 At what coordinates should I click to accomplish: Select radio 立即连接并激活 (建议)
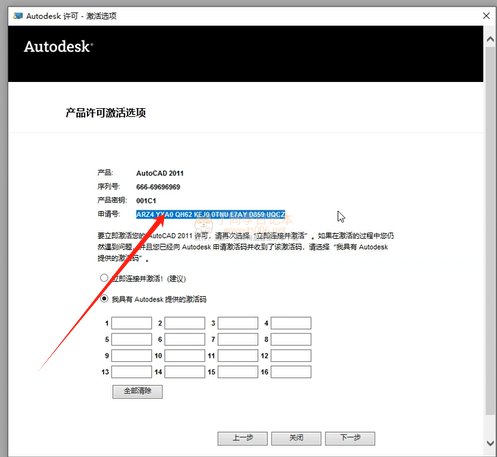(104, 278)
